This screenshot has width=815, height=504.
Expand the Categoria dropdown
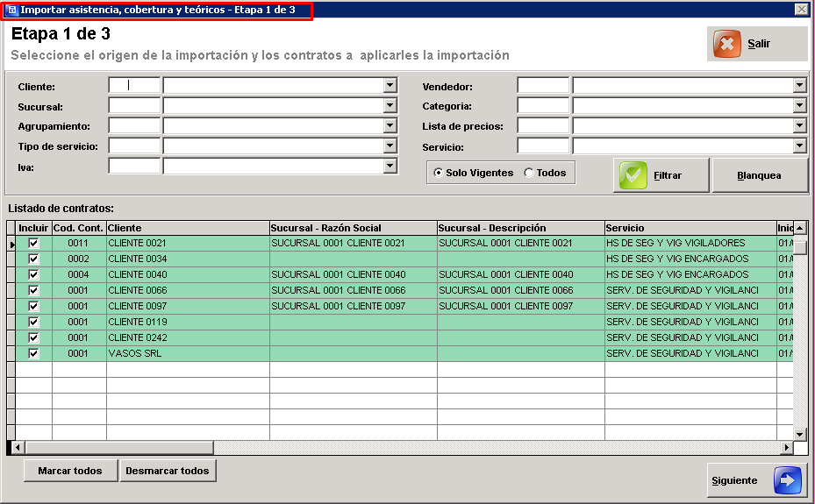pos(799,105)
